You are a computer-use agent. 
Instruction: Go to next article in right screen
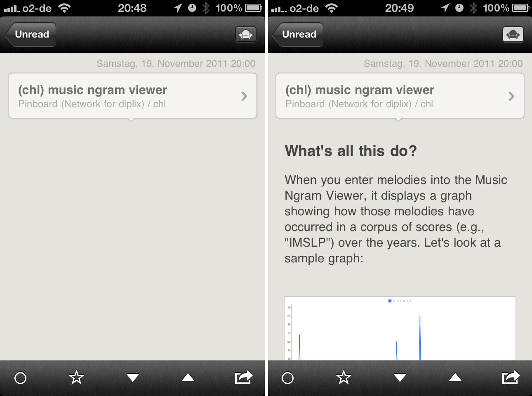(400, 377)
